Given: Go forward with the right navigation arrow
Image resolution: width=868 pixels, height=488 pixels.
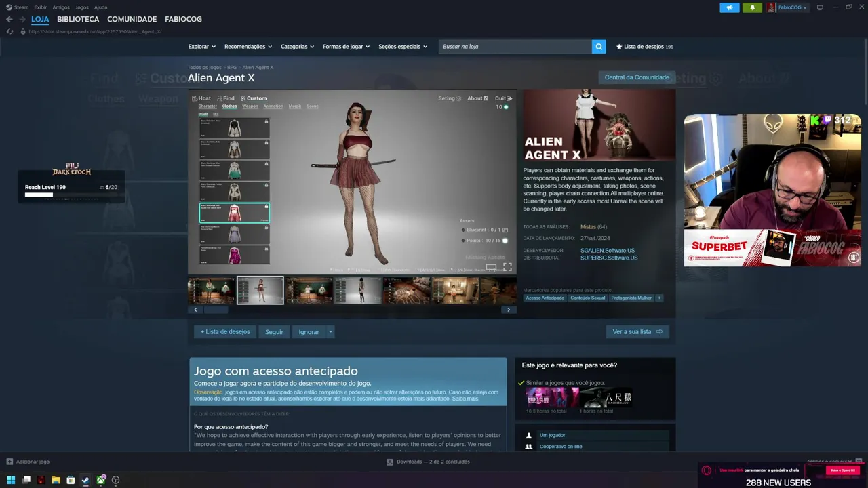Looking at the screenshot, I should [22, 19].
